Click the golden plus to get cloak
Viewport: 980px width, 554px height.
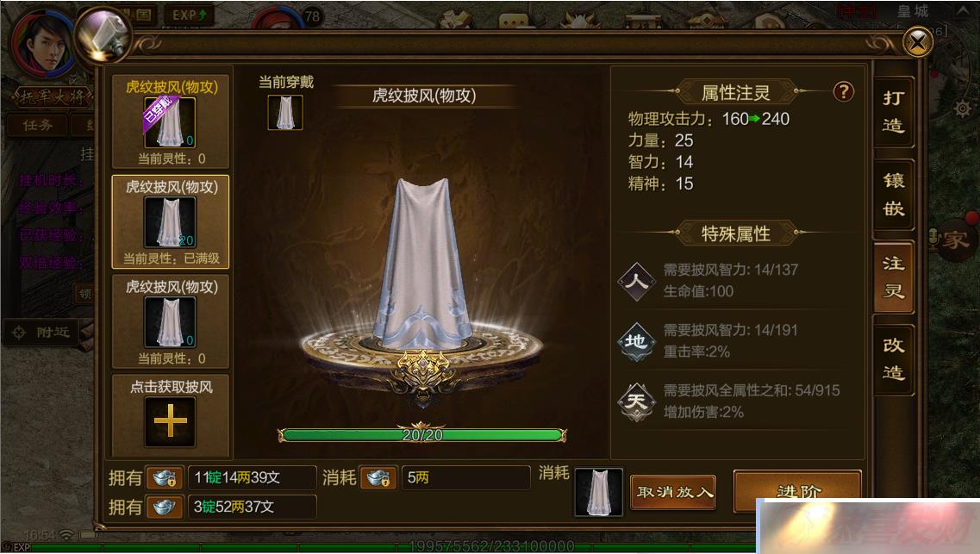(x=170, y=421)
